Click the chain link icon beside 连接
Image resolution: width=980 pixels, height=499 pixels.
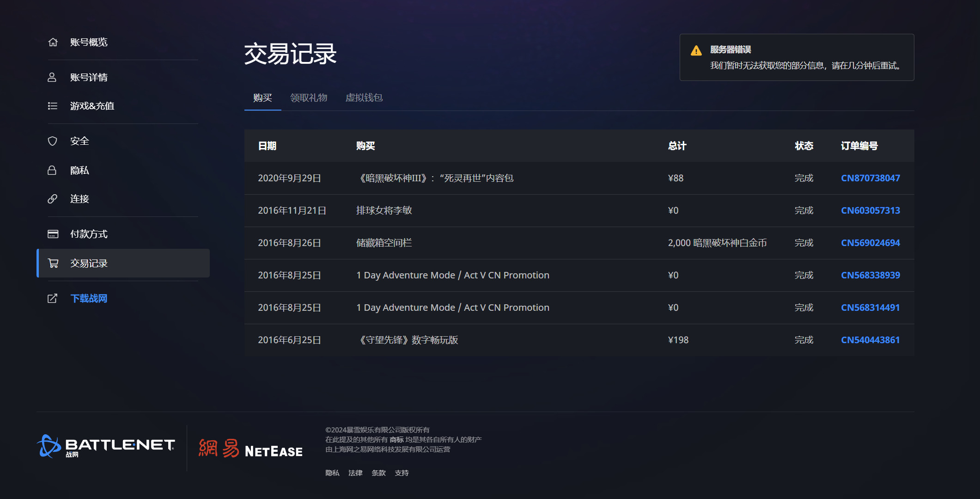click(53, 199)
